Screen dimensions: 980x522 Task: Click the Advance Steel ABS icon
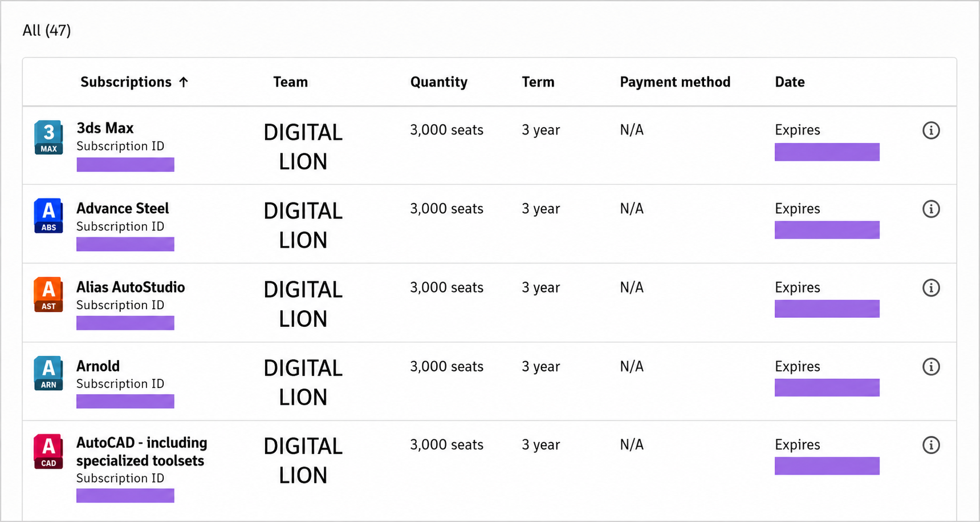[x=48, y=216]
